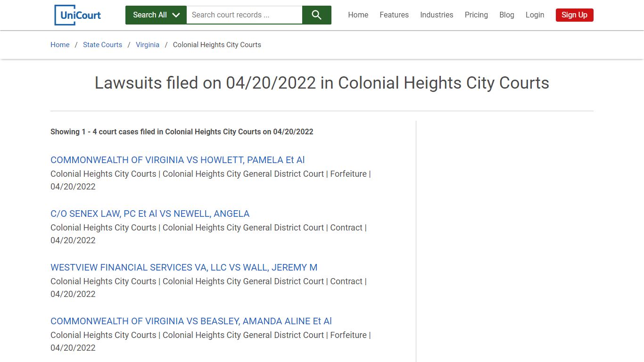Open the Features nav item
The width and height of the screenshot is (644, 362).
point(394,15)
